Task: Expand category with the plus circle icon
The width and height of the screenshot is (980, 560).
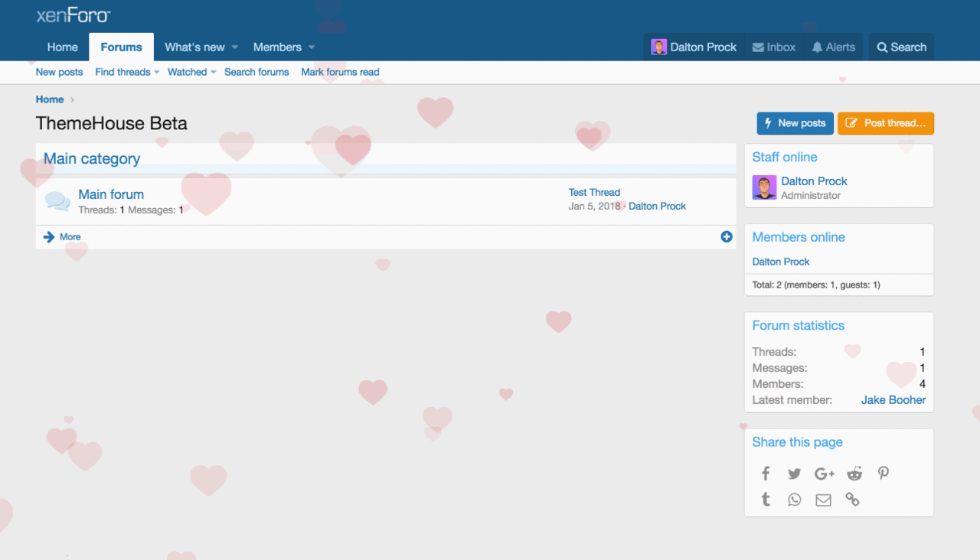Action: click(727, 237)
